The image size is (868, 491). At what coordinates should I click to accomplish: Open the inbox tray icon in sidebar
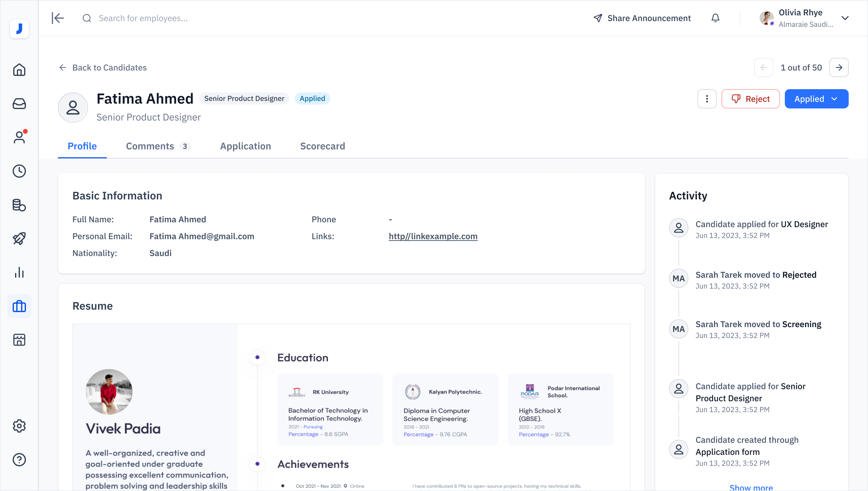(19, 104)
